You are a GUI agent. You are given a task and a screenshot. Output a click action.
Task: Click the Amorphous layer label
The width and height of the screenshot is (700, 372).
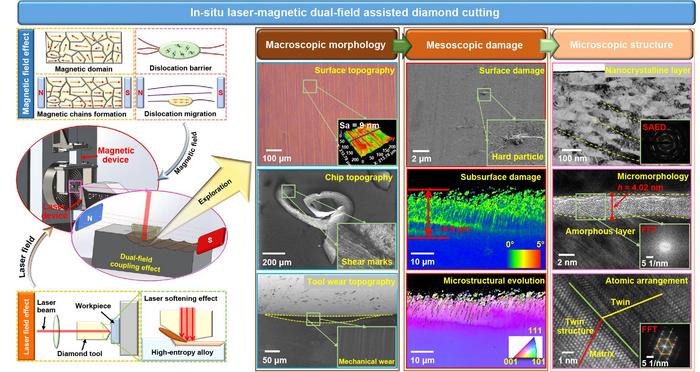pos(600,231)
